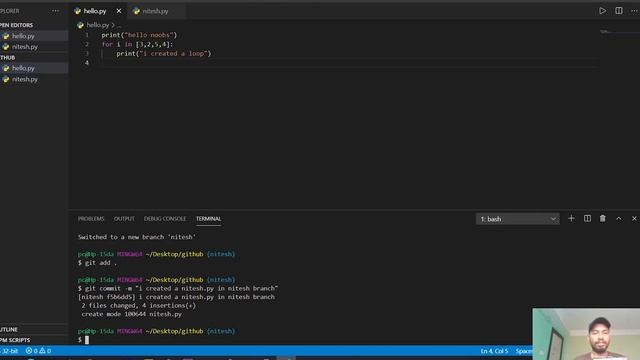The width and height of the screenshot is (640, 360).
Task: Select the Terminal panel tab
Action: (208, 219)
